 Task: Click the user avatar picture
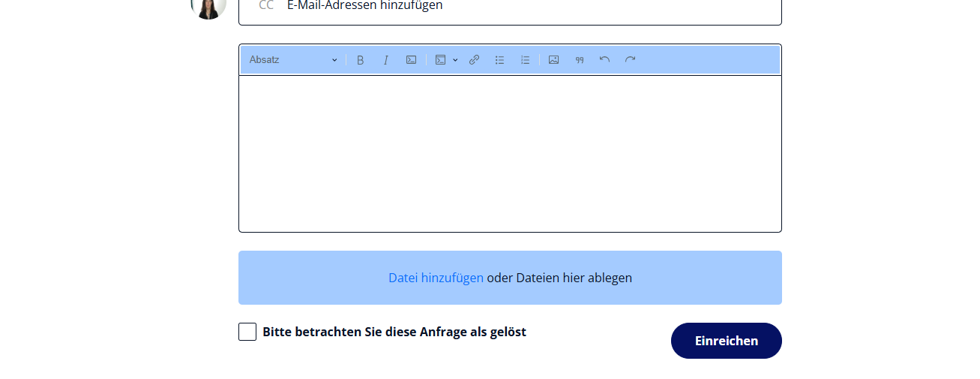[x=208, y=6]
